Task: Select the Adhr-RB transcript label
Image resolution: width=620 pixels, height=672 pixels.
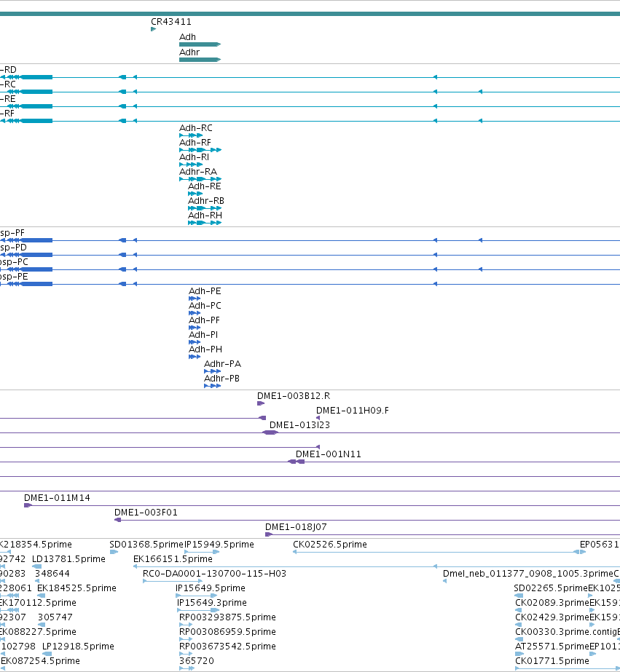Action: point(206,200)
